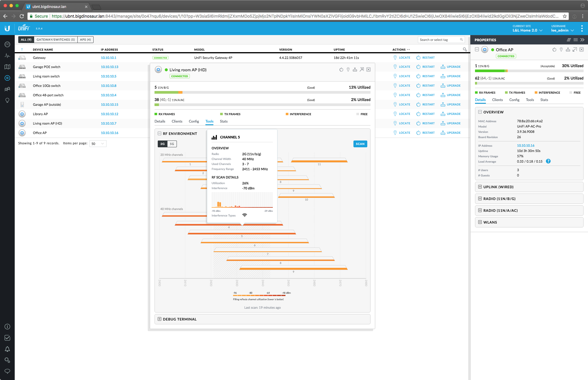Open the Statistics icon in left sidebar
This screenshot has width=588, height=380.
point(7,56)
